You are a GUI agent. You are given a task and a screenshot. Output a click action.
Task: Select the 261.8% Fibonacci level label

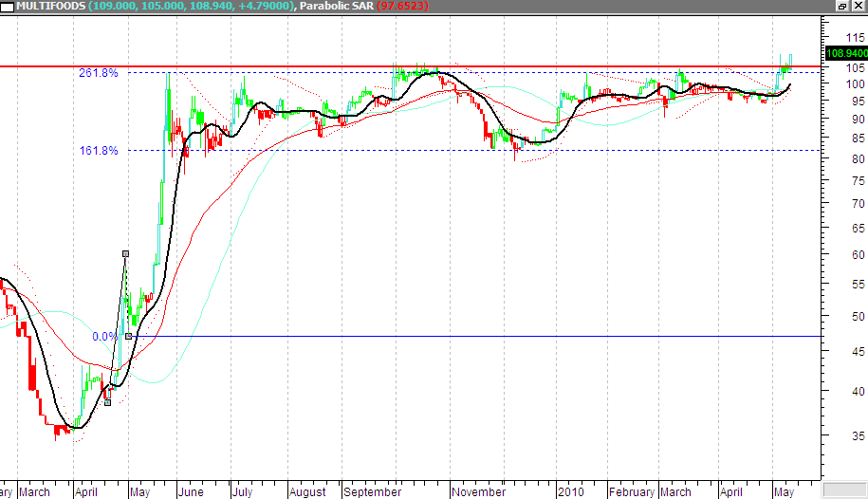point(99,73)
